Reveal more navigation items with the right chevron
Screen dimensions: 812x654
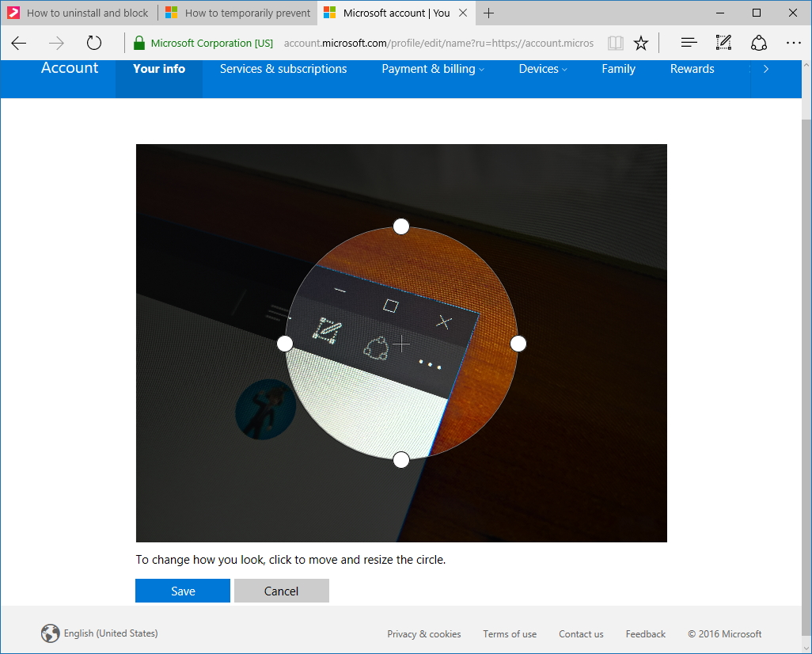tap(765, 69)
